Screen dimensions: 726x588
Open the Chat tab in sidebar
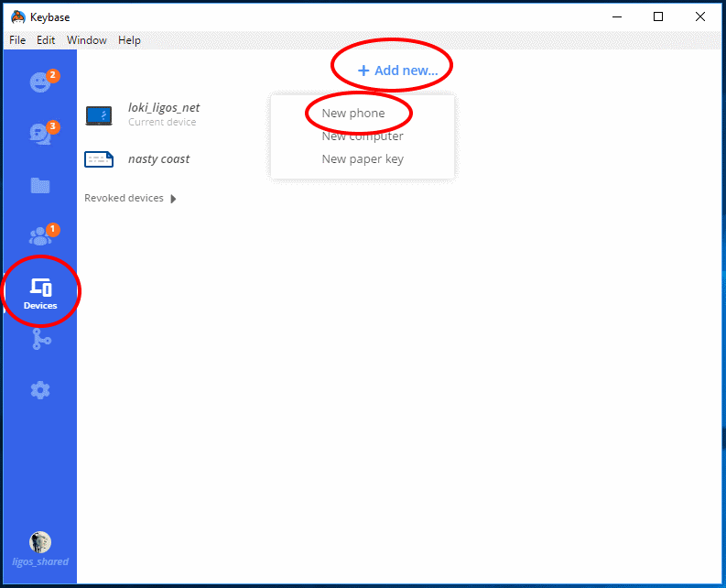[40, 134]
